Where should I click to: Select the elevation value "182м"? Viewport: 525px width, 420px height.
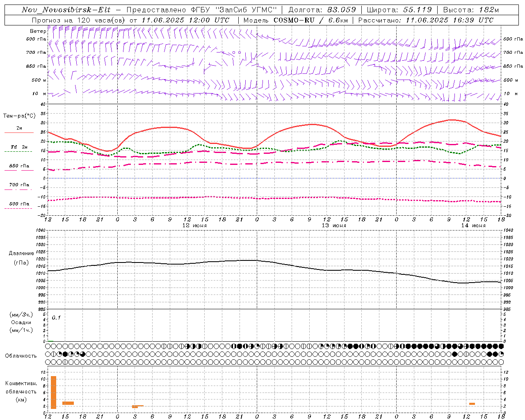click(x=488, y=10)
